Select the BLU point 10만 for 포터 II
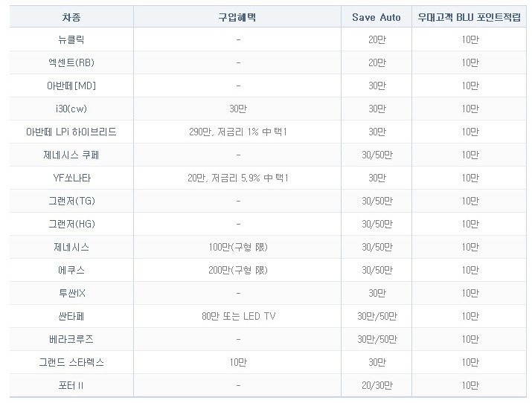532x403 pixels. click(470, 385)
